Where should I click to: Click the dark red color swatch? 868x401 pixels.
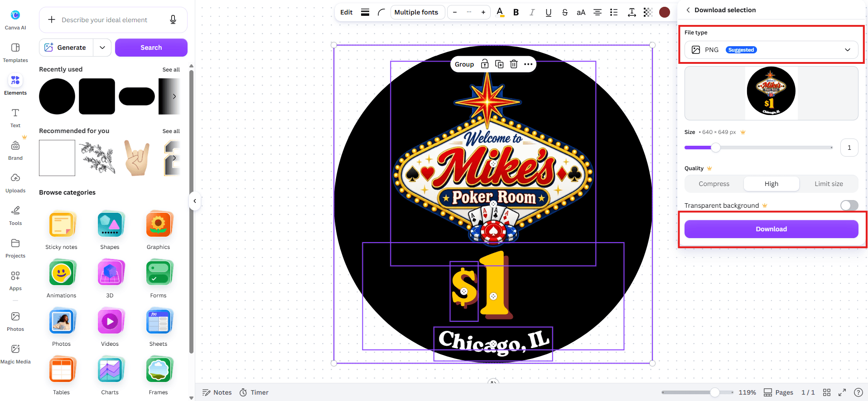tap(665, 12)
